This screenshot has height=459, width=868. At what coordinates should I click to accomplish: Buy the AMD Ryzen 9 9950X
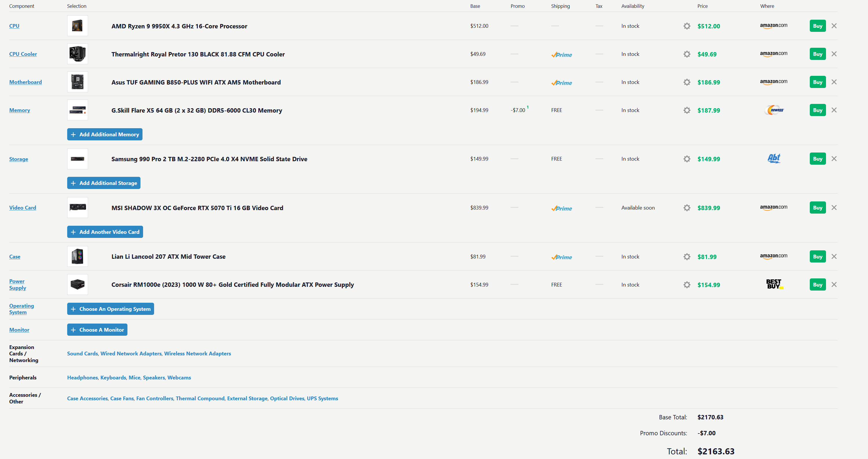click(x=817, y=26)
